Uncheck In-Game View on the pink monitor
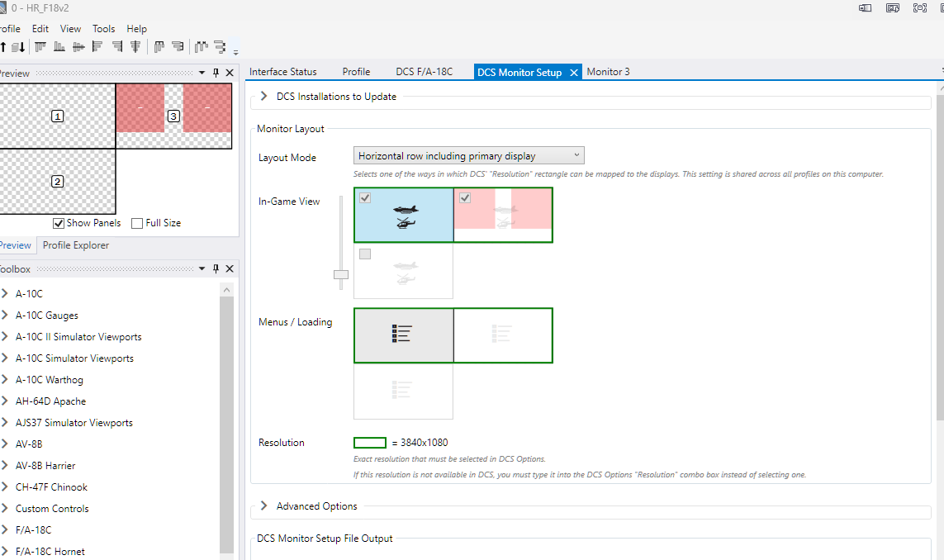This screenshot has height=560, width=944. [465, 197]
